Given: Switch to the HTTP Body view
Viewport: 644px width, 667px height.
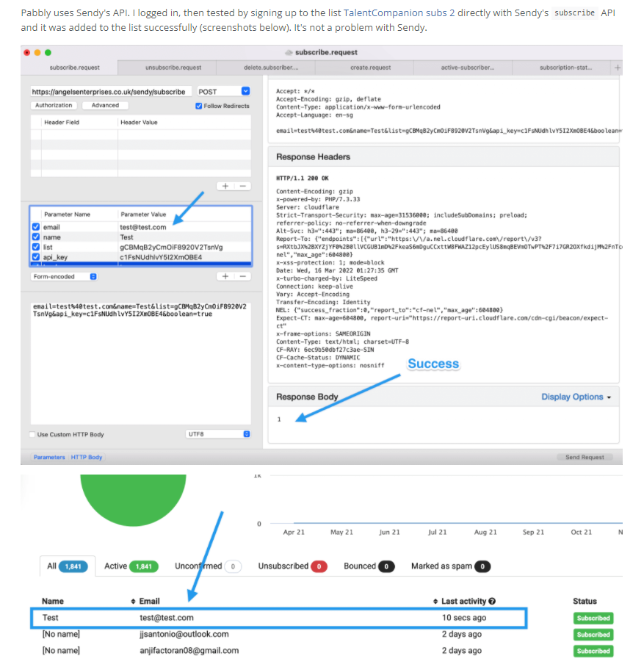Looking at the screenshot, I should pos(87,457).
